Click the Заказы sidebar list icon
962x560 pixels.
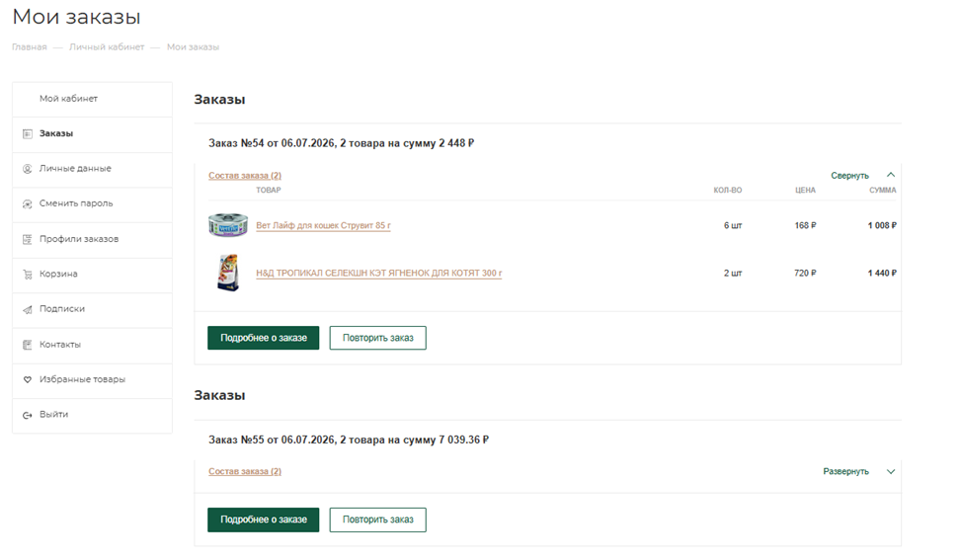click(x=27, y=133)
